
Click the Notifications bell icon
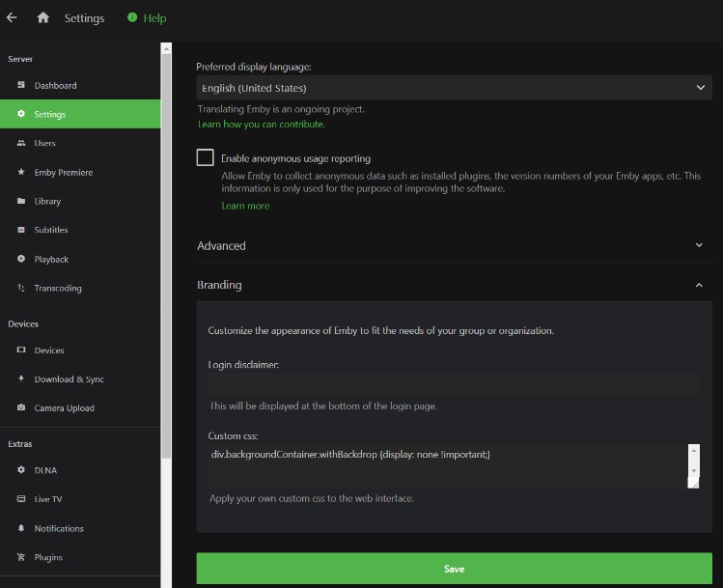tap(21, 527)
